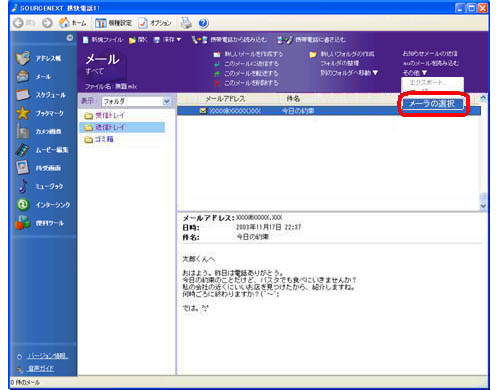Choose エクスポート in the その他 menu
This screenshot has width=500, height=390.
[x=426, y=82]
